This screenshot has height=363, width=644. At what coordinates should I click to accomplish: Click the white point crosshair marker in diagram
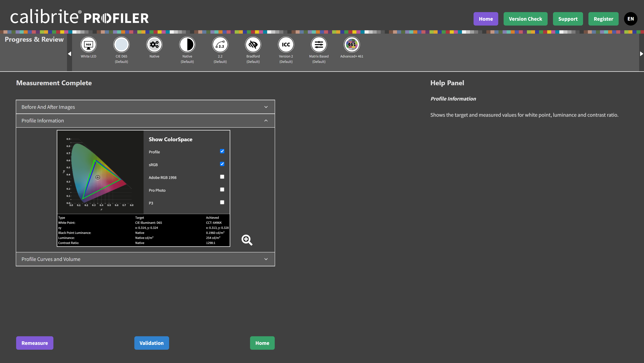point(98,178)
